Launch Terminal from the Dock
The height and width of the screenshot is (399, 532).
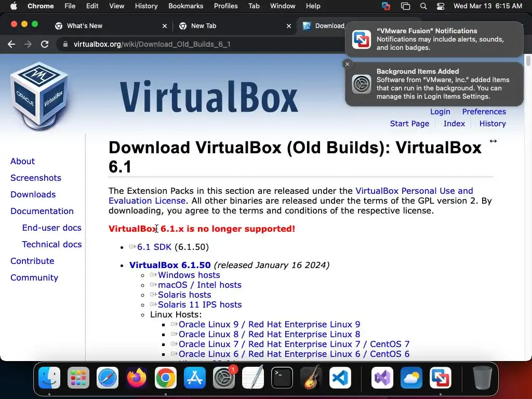click(x=282, y=378)
